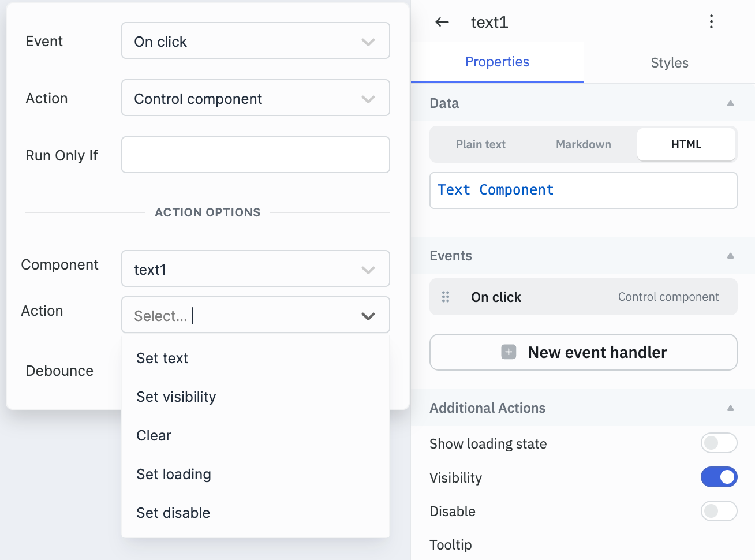This screenshot has width=755, height=560.
Task: Turn off the Visibility switch
Action: pos(719,477)
